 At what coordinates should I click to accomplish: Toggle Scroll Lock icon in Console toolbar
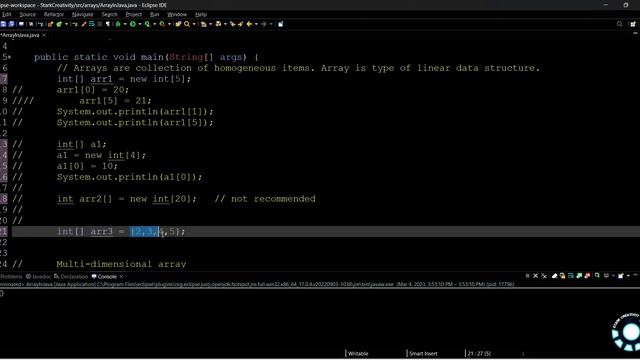(x=562, y=276)
